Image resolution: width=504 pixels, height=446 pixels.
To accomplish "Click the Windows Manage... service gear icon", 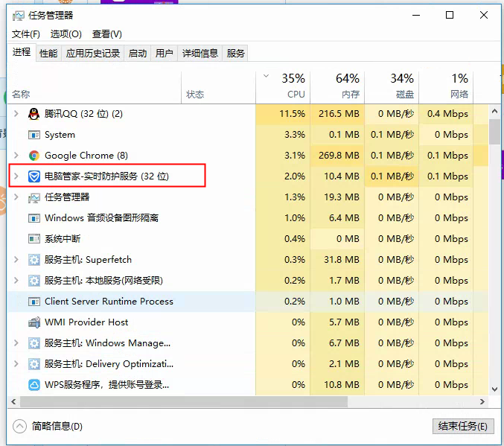I will (x=34, y=343).
